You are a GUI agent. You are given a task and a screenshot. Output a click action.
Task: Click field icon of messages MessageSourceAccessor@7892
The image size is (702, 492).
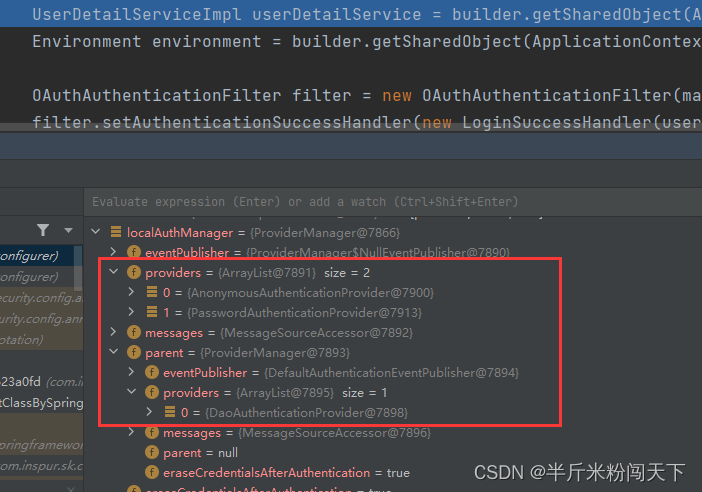coord(134,332)
